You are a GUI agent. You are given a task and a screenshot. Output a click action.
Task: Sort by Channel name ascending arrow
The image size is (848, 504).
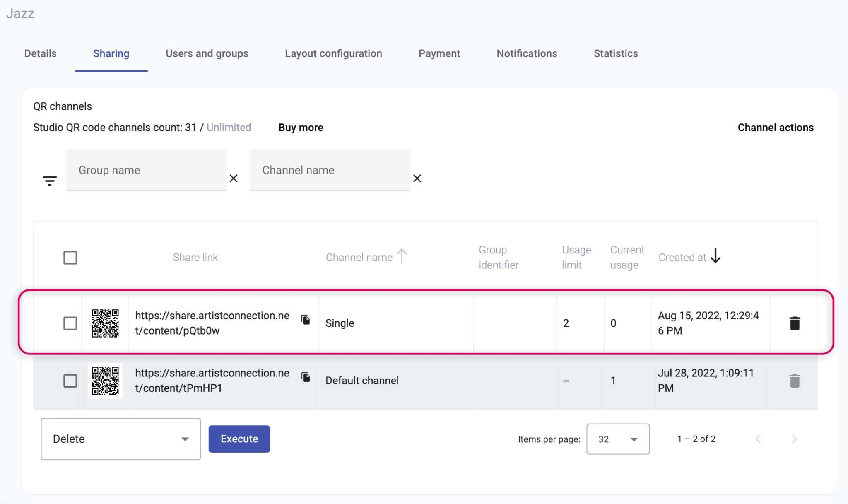401,256
